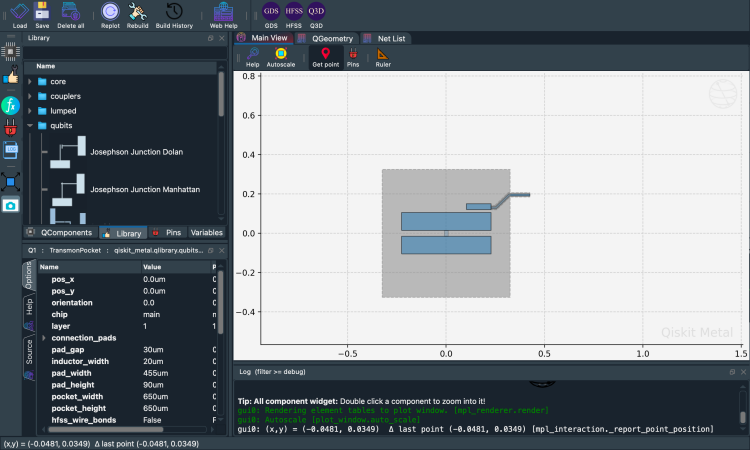Click the fx variables sidebar icon

click(x=11, y=105)
